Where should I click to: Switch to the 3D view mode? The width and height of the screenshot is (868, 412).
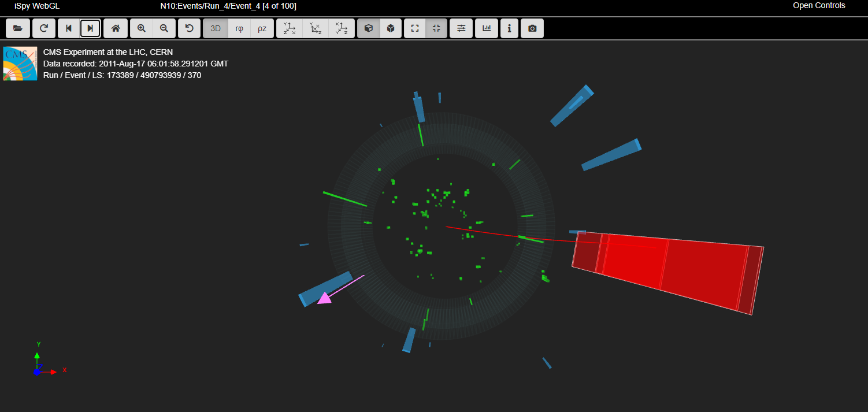tap(216, 28)
